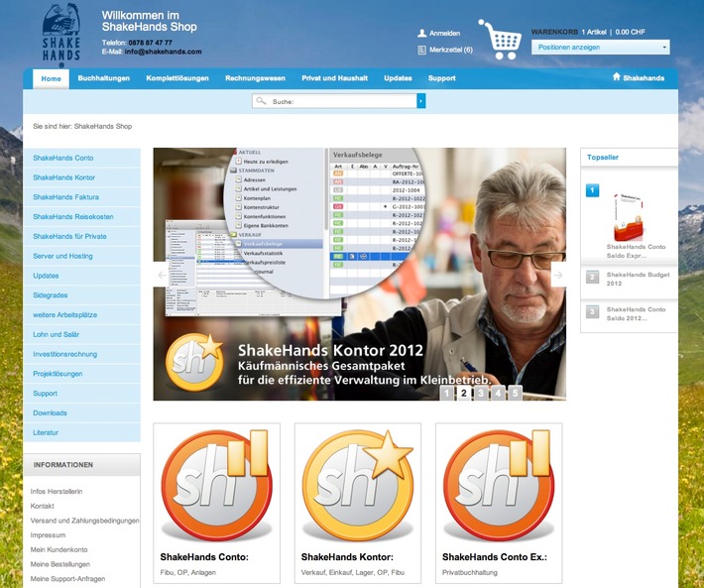Click the slider next arrow

click(558, 275)
